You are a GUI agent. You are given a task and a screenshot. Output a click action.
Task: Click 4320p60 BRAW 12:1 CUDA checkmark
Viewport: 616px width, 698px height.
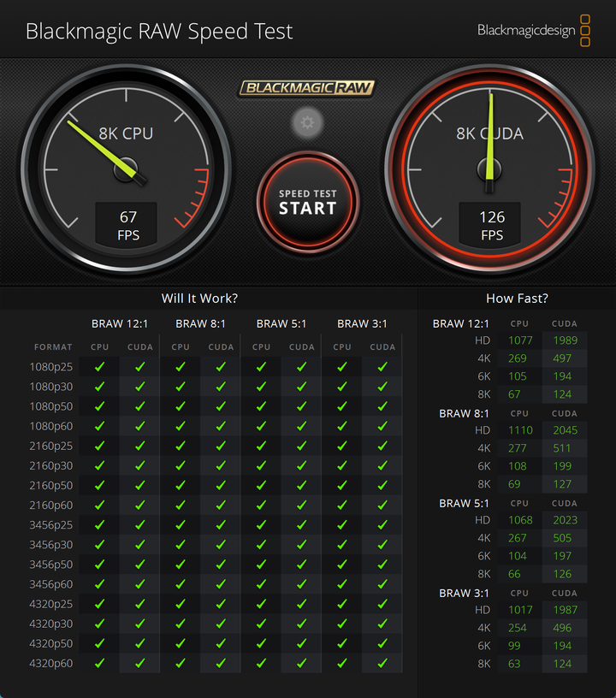coord(140,663)
